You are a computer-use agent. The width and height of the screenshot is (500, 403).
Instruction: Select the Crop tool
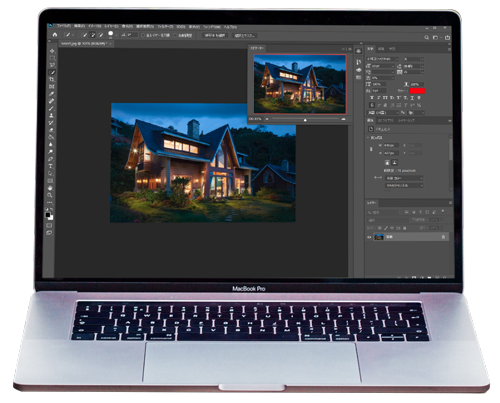coord(52,80)
